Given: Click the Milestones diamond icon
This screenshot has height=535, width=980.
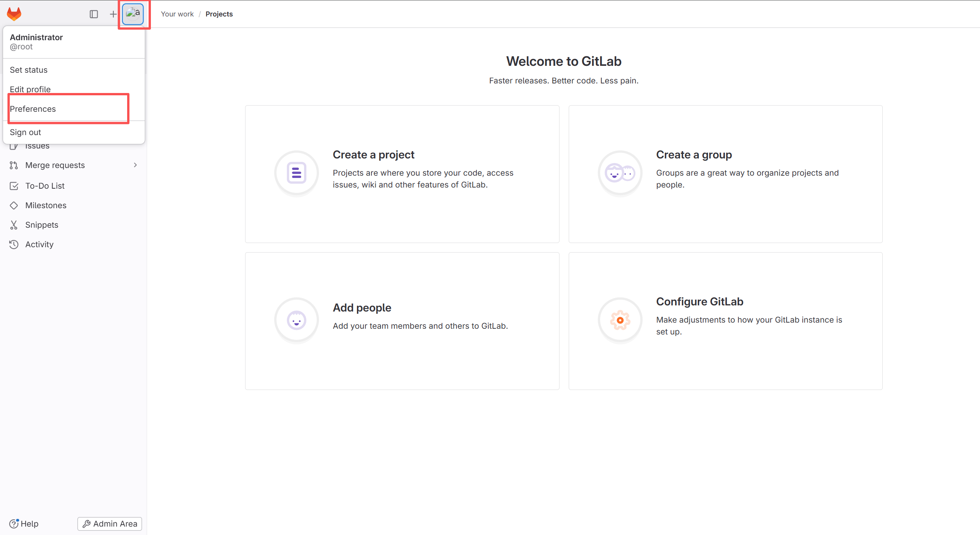Looking at the screenshot, I should (14, 206).
